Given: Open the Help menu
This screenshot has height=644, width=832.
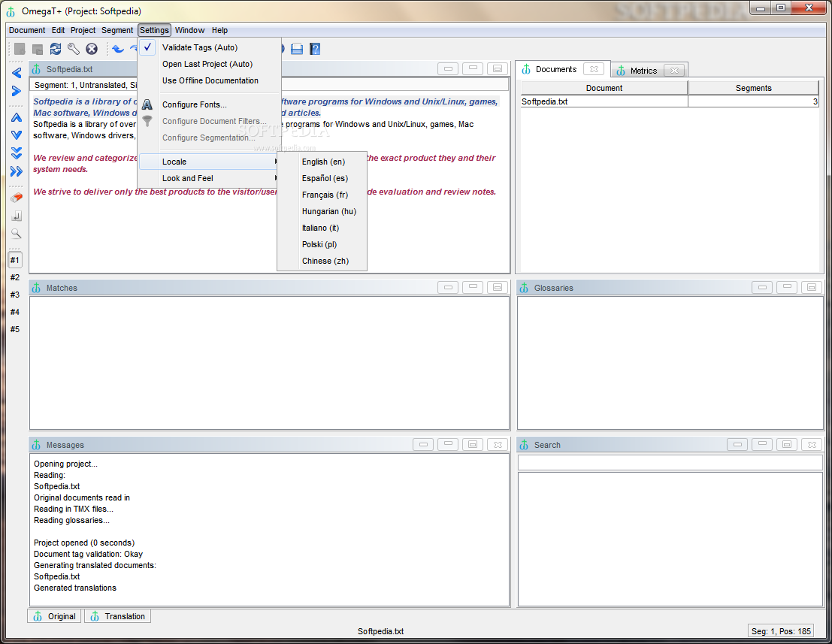Looking at the screenshot, I should click(x=219, y=30).
